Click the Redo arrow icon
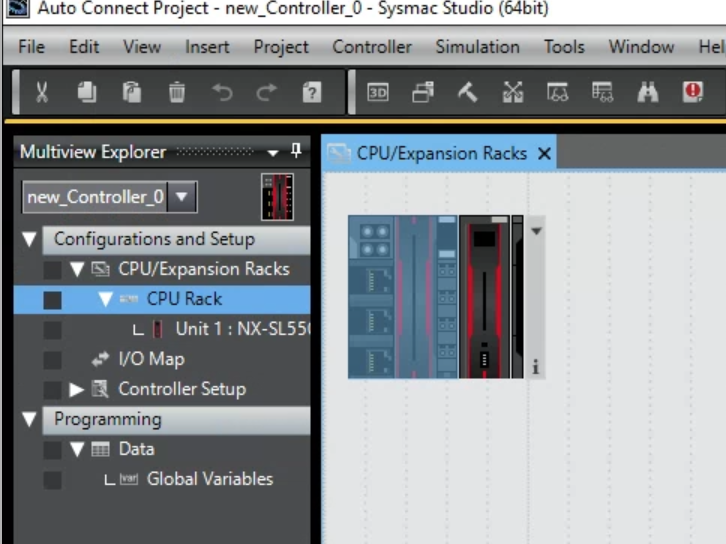Image resolution: width=726 pixels, height=544 pixels. tap(267, 92)
